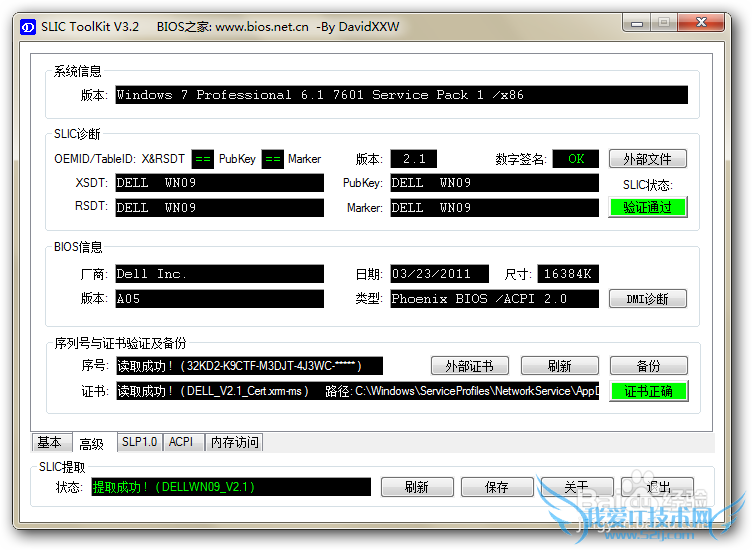The width and height of the screenshot is (752, 550).
Task: Click the BIOS vendor field Dell Inc.
Action: [x=220, y=274]
